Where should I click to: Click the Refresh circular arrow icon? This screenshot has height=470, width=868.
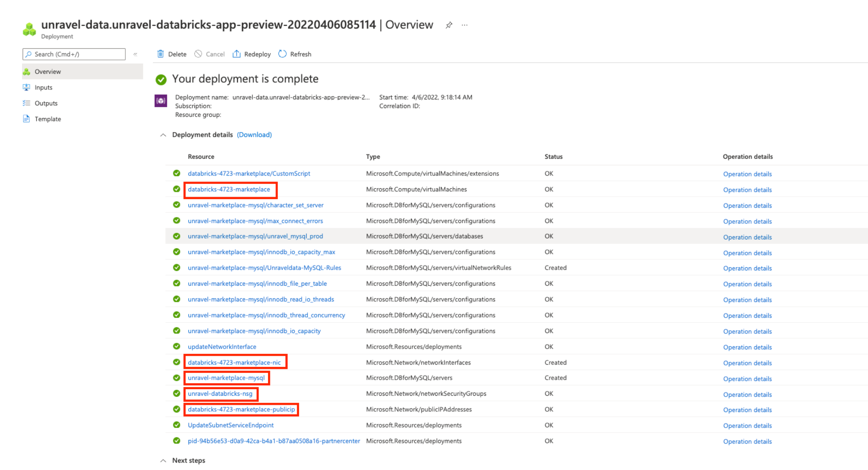point(282,54)
